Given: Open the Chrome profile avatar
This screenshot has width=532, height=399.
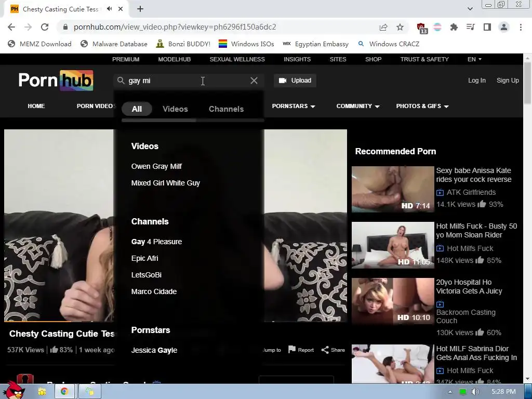Looking at the screenshot, I should pos(504,27).
